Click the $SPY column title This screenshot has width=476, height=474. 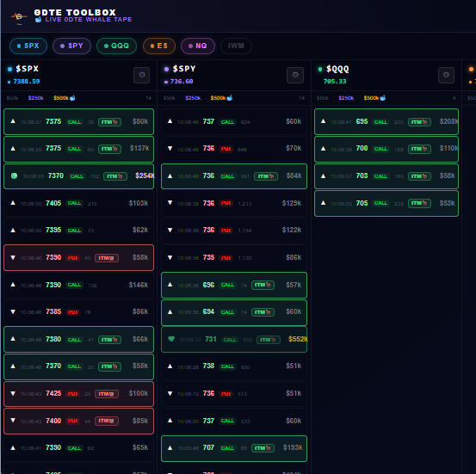(184, 69)
